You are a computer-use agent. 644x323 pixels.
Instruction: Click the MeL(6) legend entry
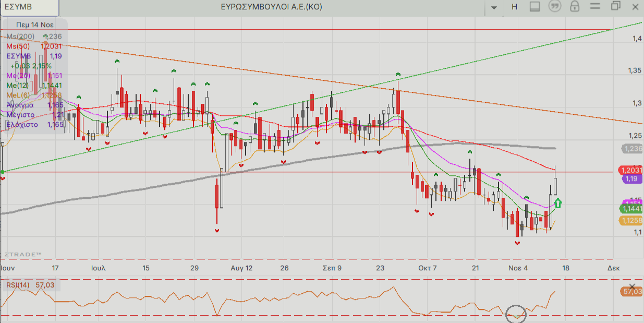click(34, 95)
